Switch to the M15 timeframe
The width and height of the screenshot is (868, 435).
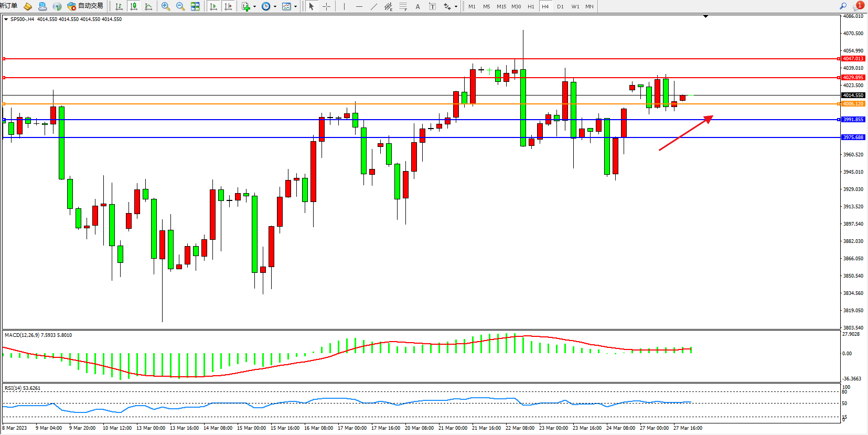501,6
